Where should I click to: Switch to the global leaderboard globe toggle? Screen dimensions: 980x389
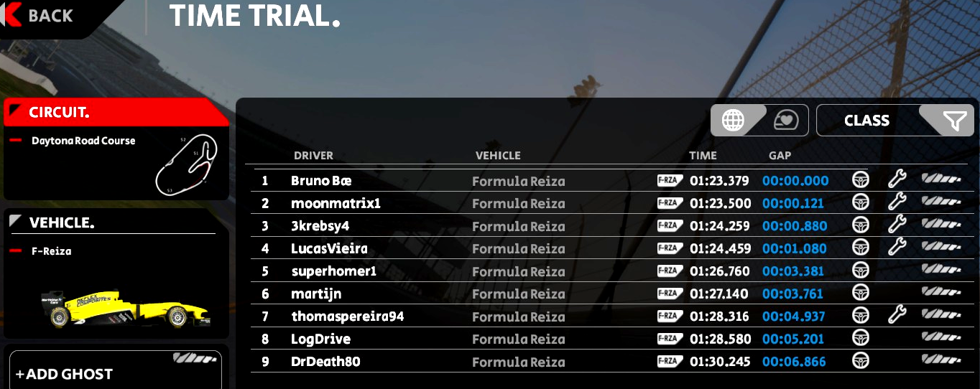(x=734, y=121)
